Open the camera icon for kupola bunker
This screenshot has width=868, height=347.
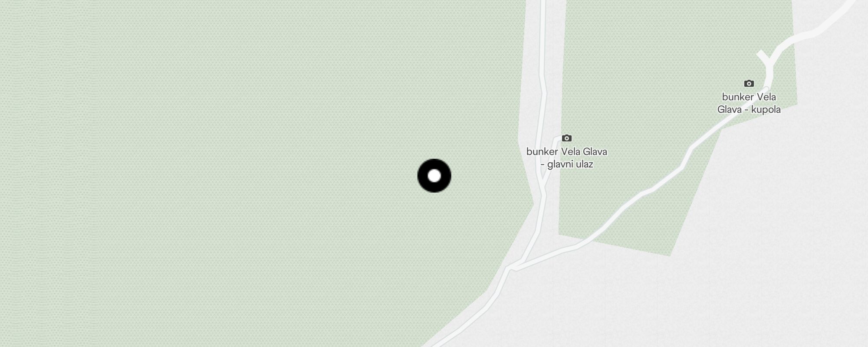click(x=749, y=83)
